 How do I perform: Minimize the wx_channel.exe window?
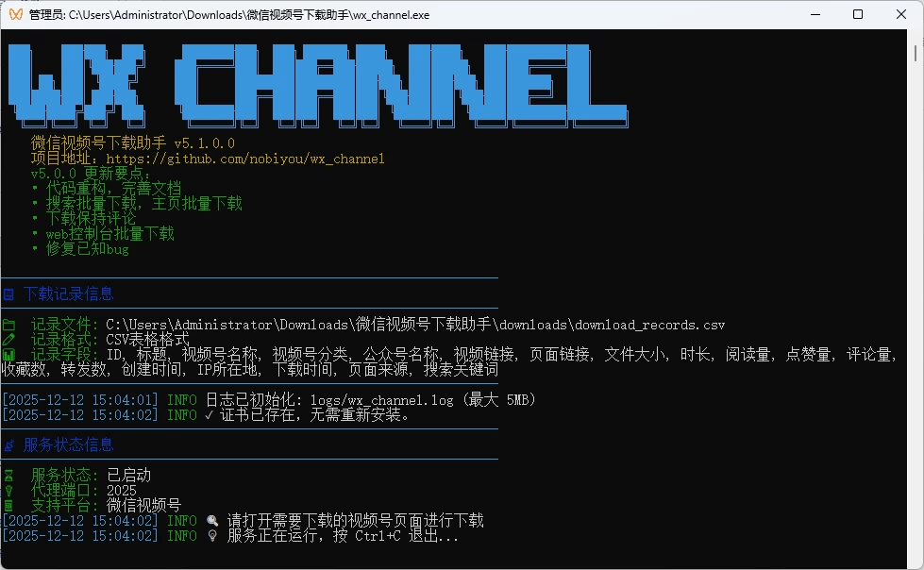815,14
